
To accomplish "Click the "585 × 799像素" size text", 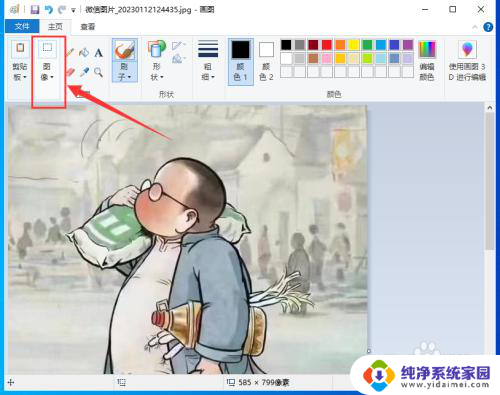I will [264, 383].
